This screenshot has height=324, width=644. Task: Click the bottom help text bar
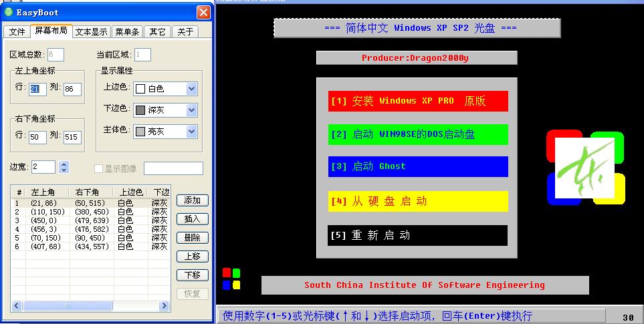[411, 316]
